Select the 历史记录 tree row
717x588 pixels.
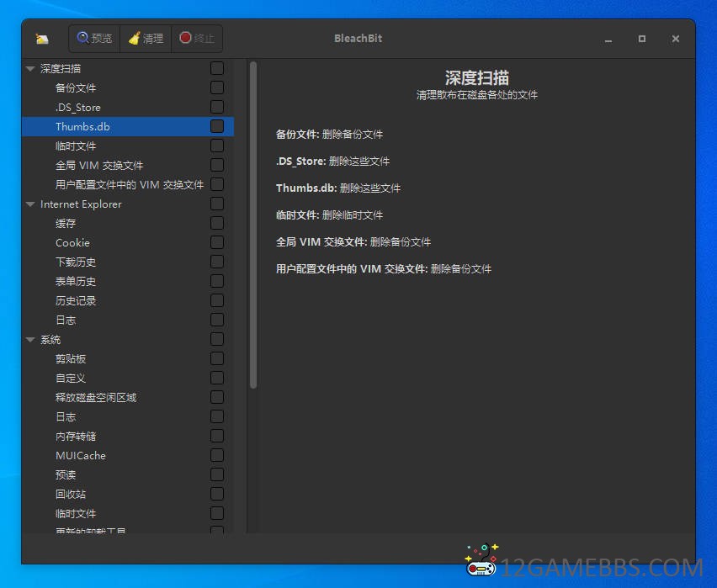(128, 301)
